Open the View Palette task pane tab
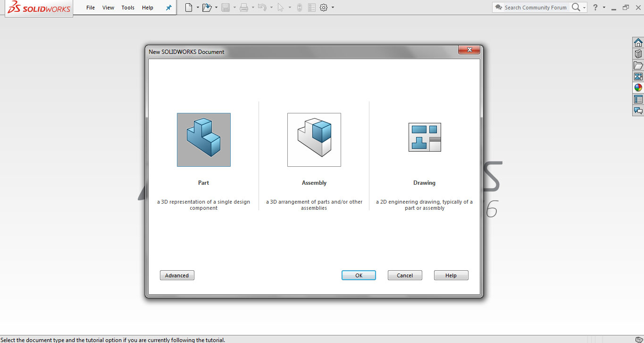This screenshot has width=644, height=343. [638, 77]
